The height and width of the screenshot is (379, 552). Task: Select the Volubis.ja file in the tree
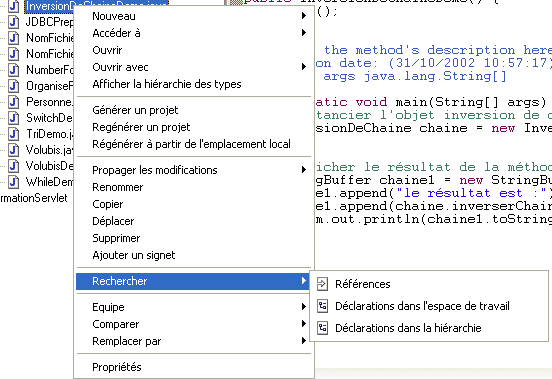pos(49,150)
